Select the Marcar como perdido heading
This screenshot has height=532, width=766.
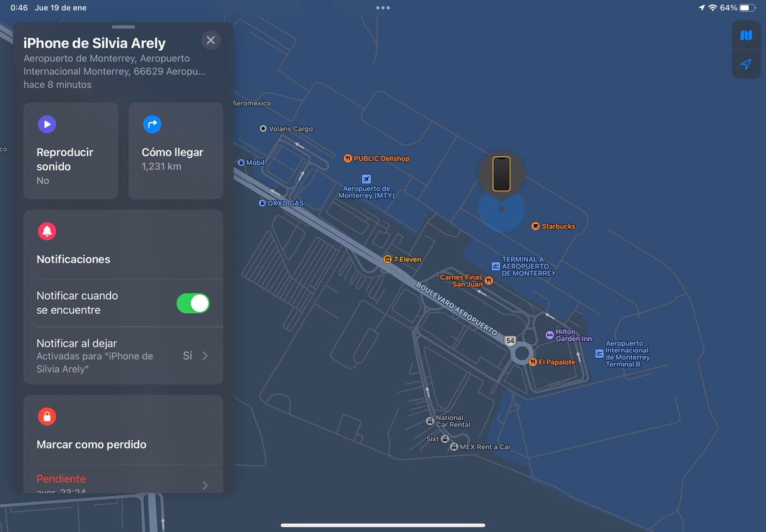pyautogui.click(x=91, y=445)
